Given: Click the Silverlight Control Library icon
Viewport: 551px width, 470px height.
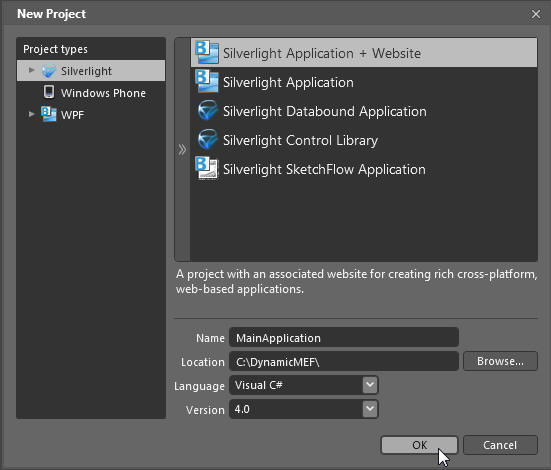Looking at the screenshot, I should (207, 140).
